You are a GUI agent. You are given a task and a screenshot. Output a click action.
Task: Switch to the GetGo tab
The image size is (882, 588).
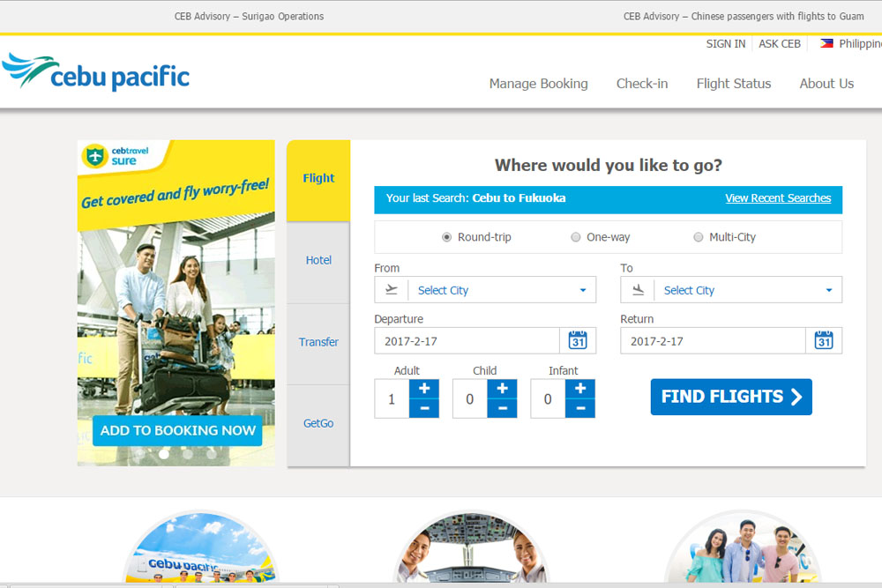pos(318,424)
